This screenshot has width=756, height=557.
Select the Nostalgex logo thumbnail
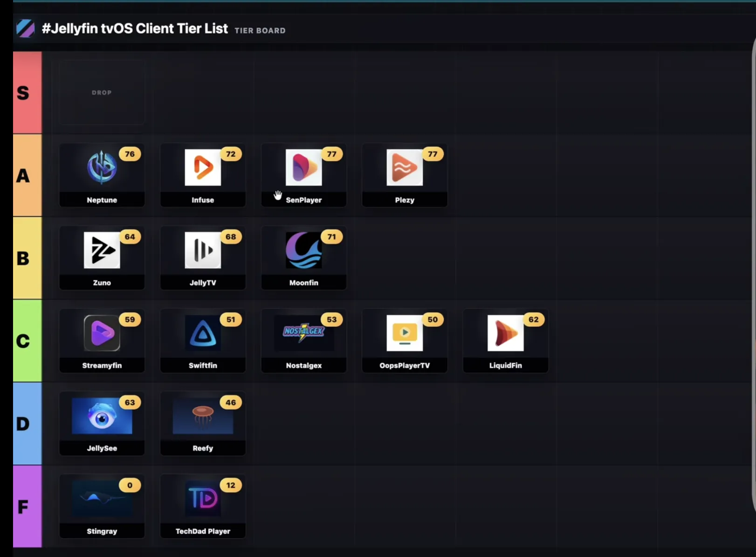pyautogui.click(x=303, y=333)
